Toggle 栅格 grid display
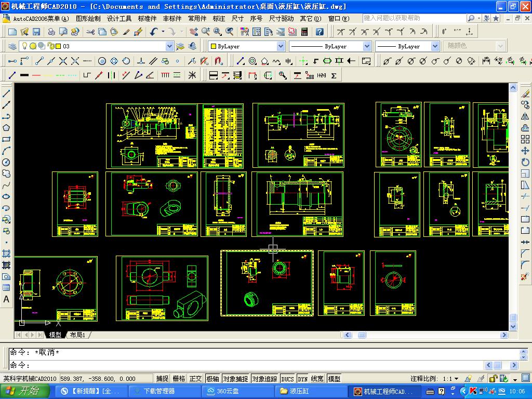Image resolution: width=532 pixels, height=399 pixels. point(179,378)
